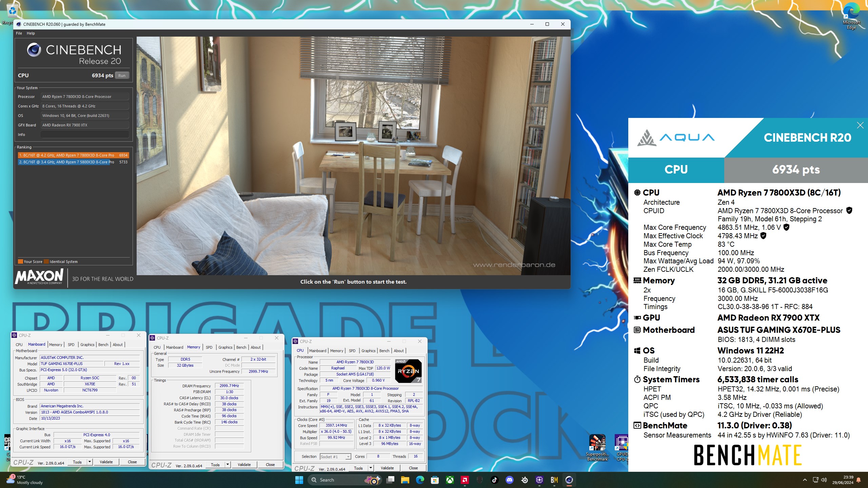Image resolution: width=868 pixels, height=488 pixels.
Task: Expand Tools dropdown arrow in processor CPU-Z window
Action: pyautogui.click(x=371, y=468)
